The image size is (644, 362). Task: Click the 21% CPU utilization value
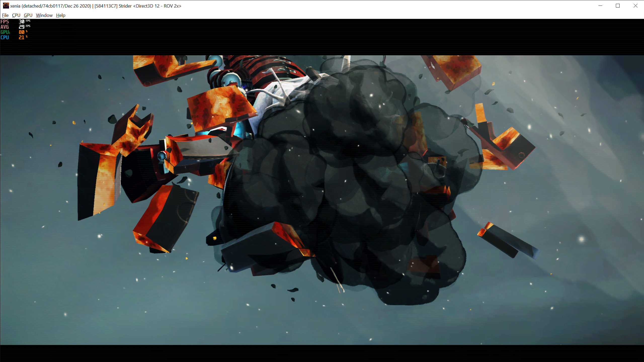21,37
